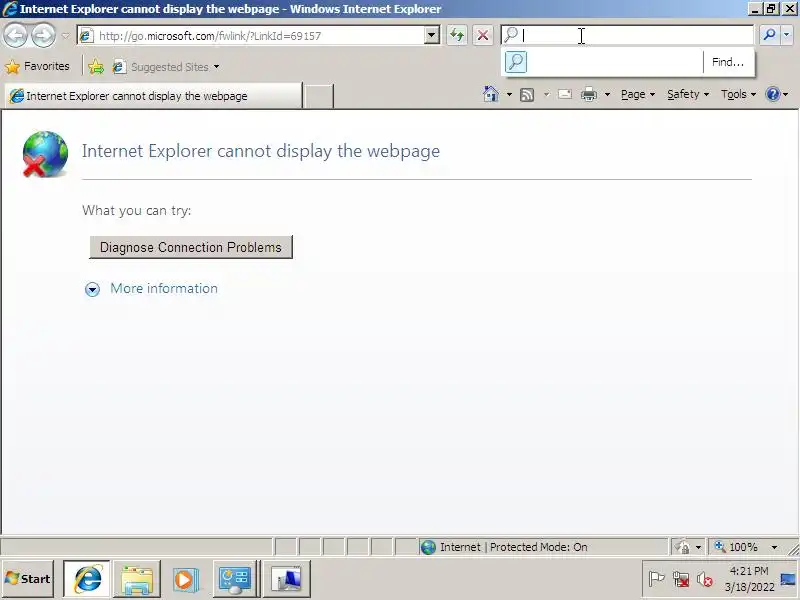Click Diagnose Connection Problems button
This screenshot has height=600, width=800.
coord(191,247)
